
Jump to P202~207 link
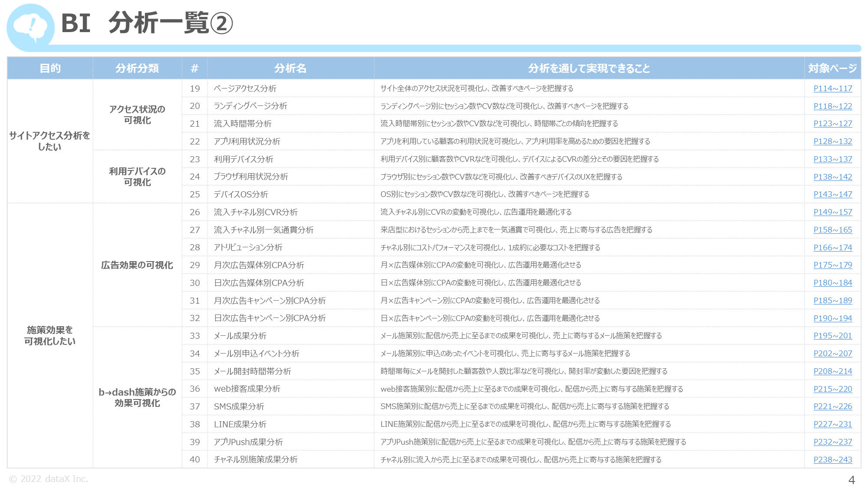pos(832,354)
